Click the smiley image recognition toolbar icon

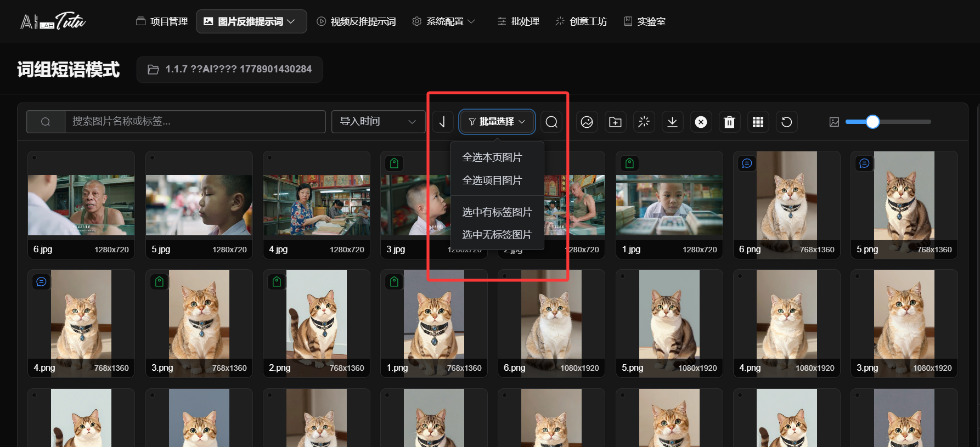pos(587,122)
